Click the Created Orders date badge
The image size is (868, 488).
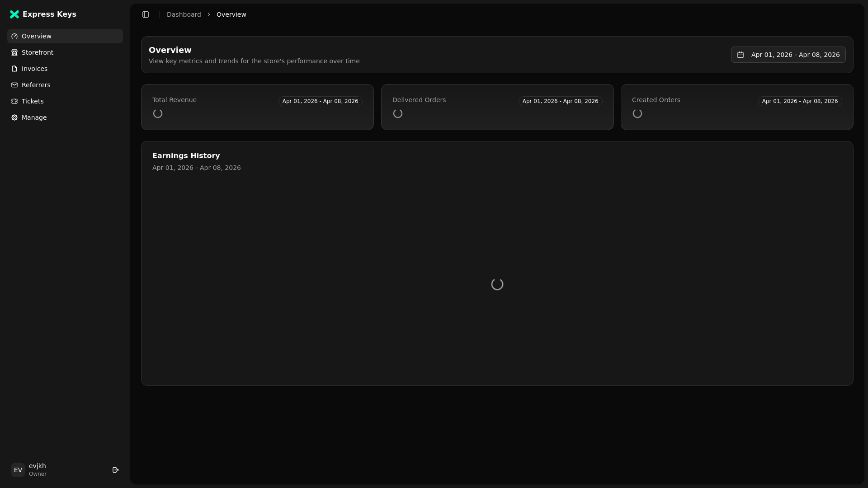pos(800,101)
